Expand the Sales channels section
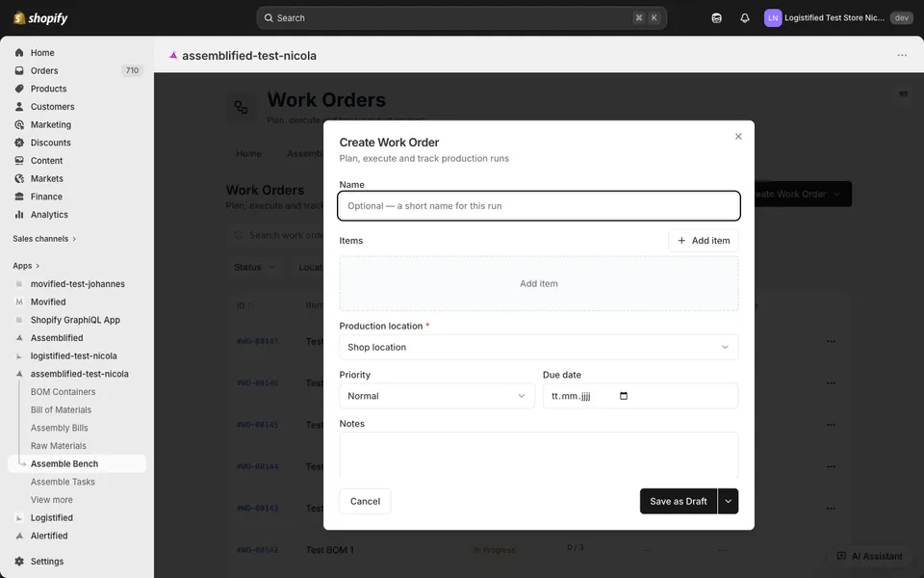 [45, 239]
